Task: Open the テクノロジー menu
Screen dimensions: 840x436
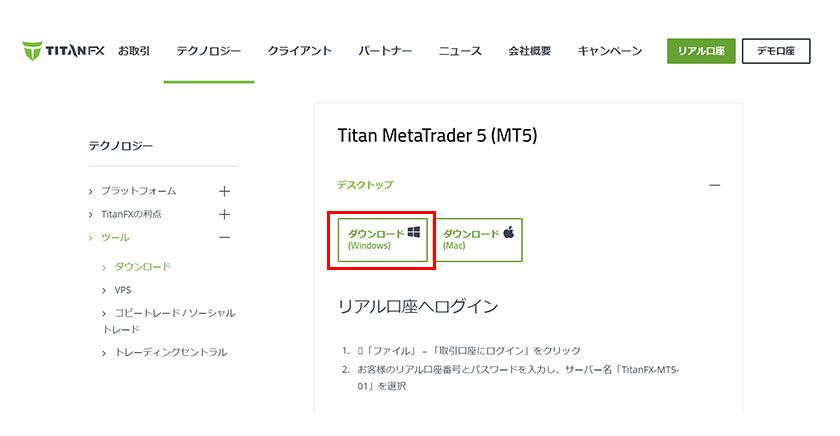Action: (x=209, y=51)
